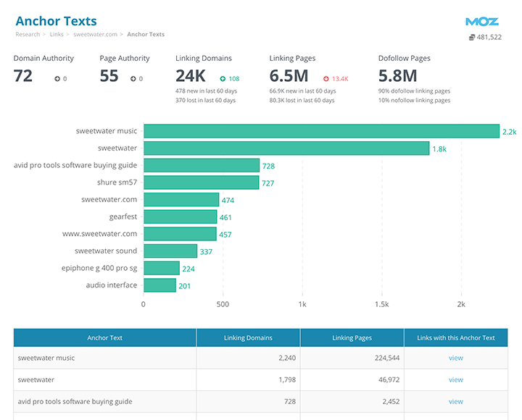Select the sweetwater music chart bar
The image size is (522, 420).
[x=321, y=131]
